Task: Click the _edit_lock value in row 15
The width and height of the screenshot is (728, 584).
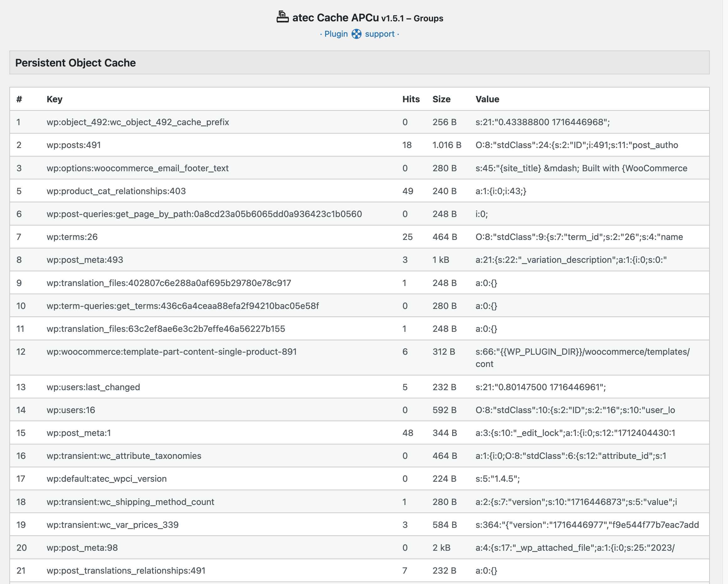Action: [x=575, y=433]
